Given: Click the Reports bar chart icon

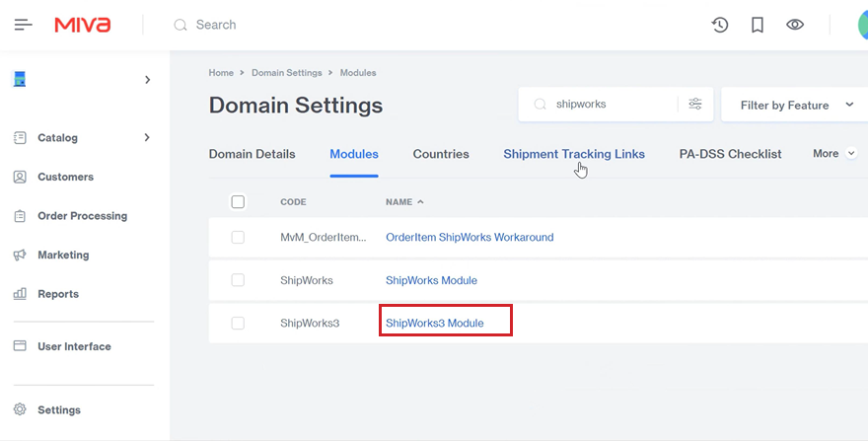Looking at the screenshot, I should [20, 294].
